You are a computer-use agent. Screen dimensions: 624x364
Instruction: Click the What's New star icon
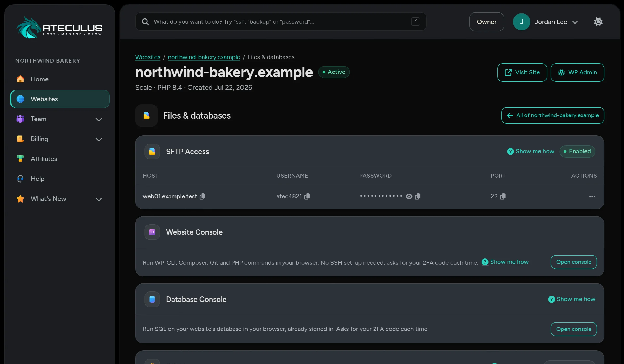pos(20,199)
